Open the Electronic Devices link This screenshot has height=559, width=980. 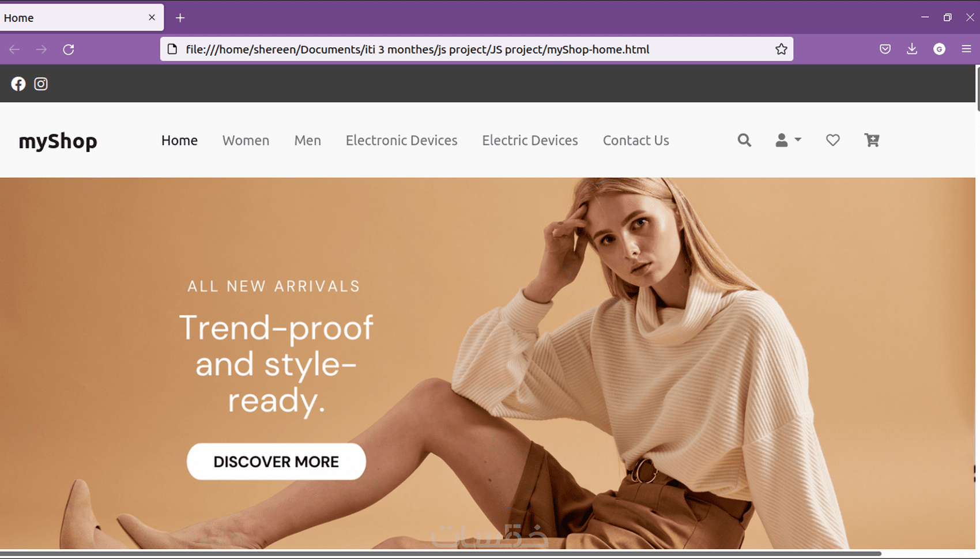point(401,140)
